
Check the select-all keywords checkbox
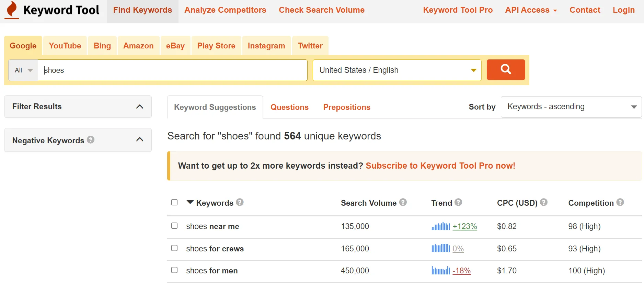[x=174, y=202]
